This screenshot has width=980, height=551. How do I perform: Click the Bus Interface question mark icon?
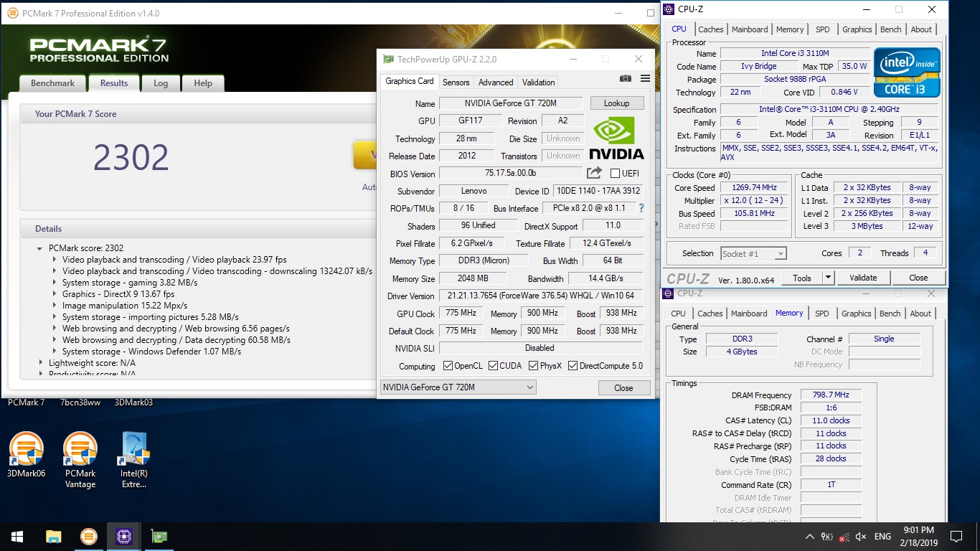coord(641,208)
